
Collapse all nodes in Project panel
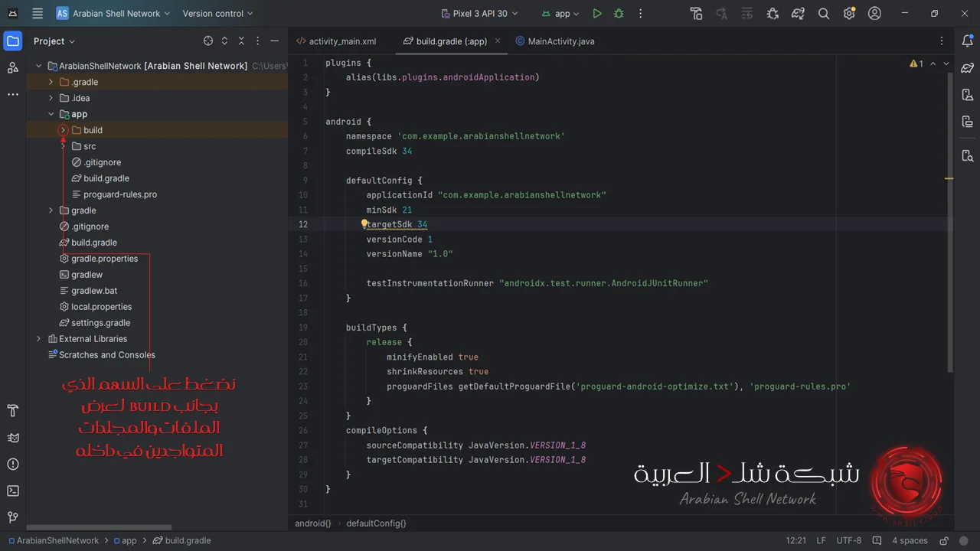tap(240, 41)
